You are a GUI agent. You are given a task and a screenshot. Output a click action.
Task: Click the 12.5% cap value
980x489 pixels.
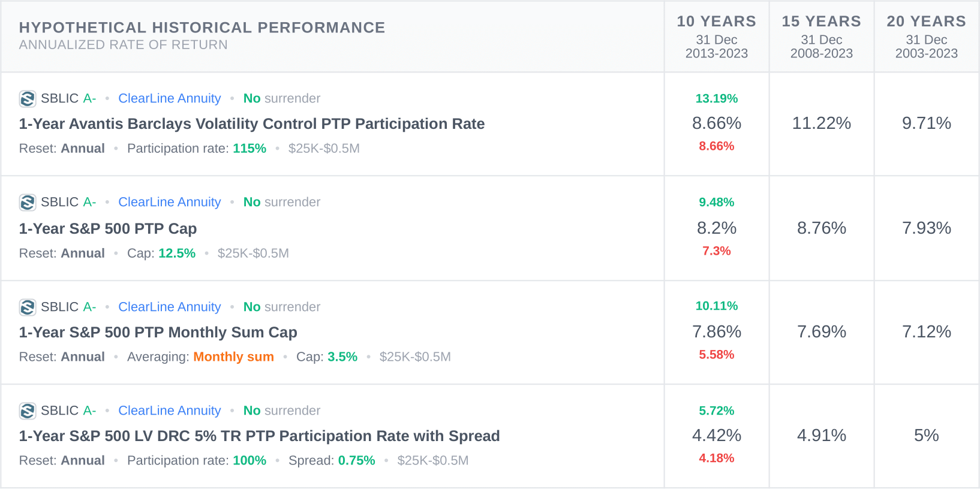click(x=177, y=253)
